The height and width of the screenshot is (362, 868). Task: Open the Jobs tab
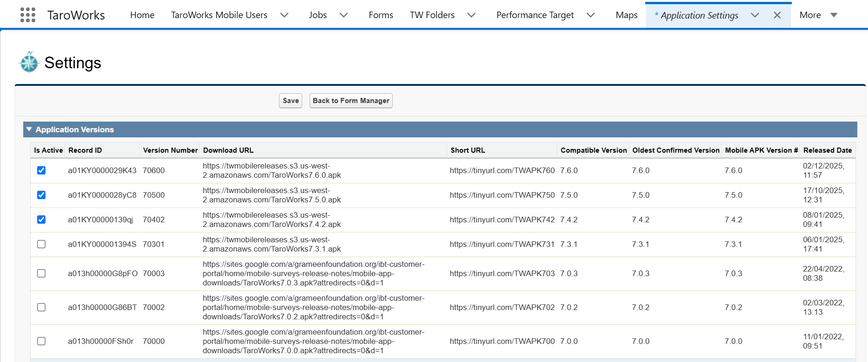coord(318,15)
